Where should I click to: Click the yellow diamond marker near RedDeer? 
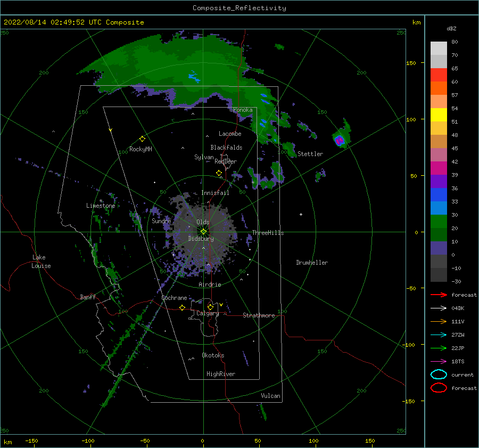(219, 173)
